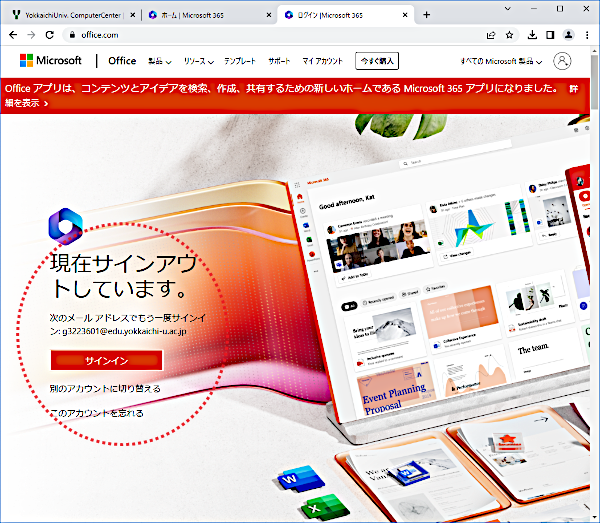Viewport: 600px width, 523px height.
Task: Open the browser side panel icon
Action: [550, 35]
